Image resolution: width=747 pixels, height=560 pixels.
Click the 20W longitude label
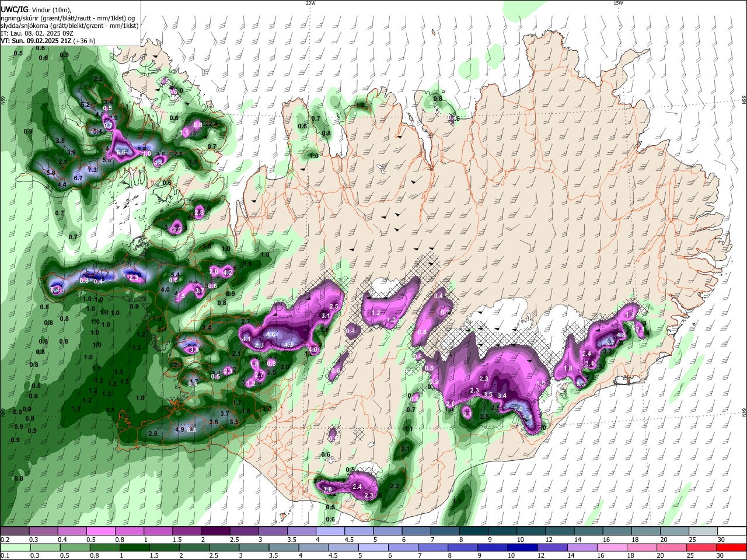click(310, 2)
